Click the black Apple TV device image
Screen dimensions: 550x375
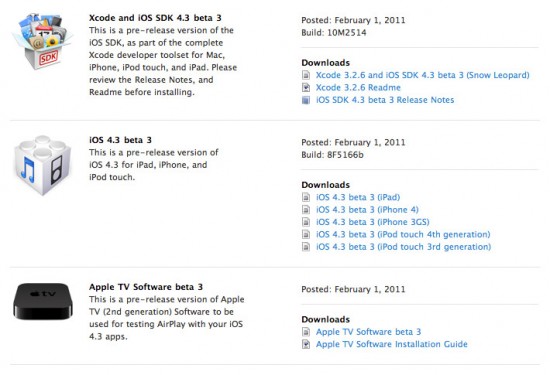point(43,301)
